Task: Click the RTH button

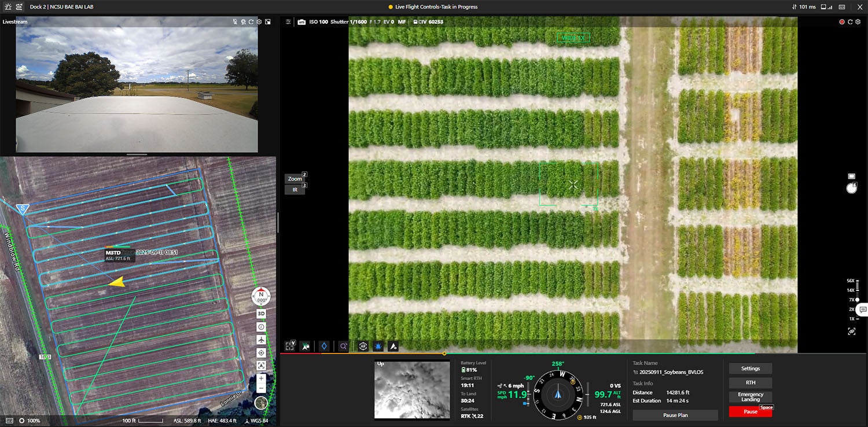Action: pos(750,383)
